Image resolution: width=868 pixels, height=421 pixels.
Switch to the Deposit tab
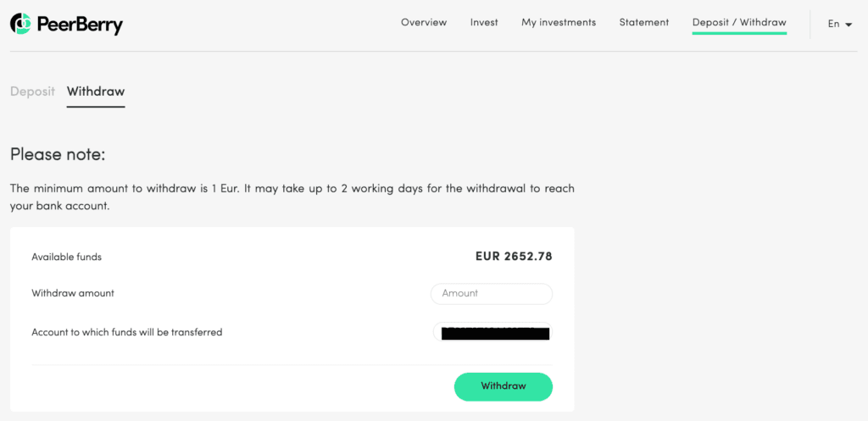tap(32, 91)
